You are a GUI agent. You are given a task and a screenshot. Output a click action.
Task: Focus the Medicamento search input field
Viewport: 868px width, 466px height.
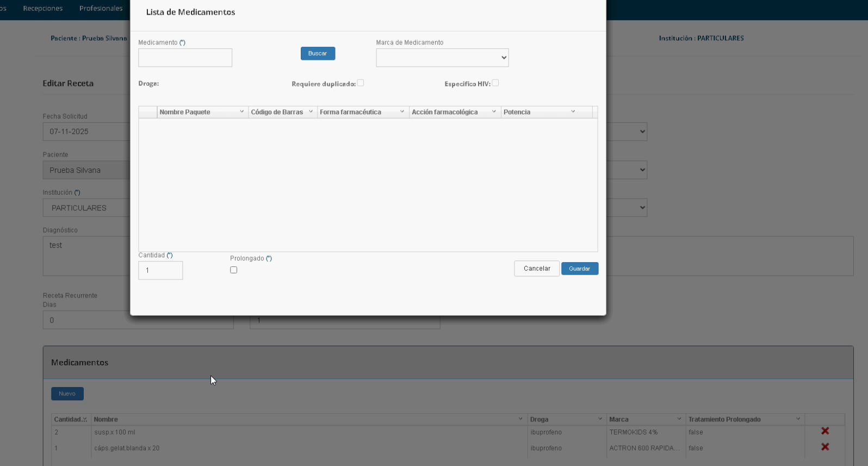[185, 58]
